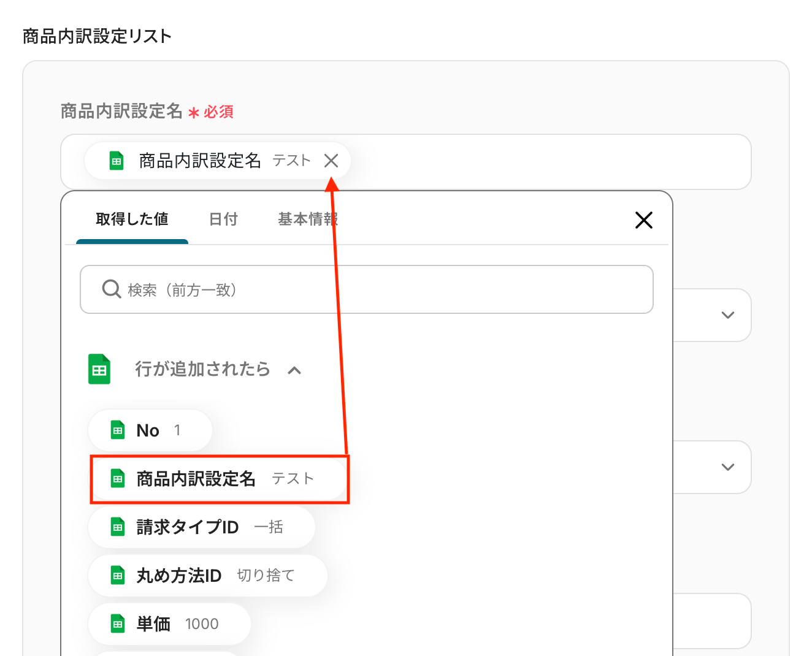Screen dimensions: 812x656
Task: Click the Sheets icon on the 請求タイプID item
Action: 118,527
